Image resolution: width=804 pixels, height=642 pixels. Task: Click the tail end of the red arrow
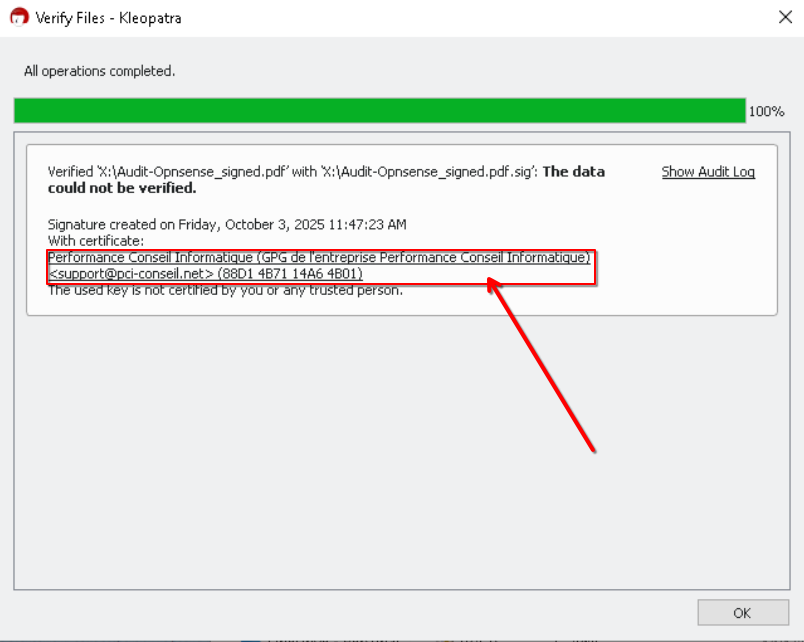click(594, 449)
